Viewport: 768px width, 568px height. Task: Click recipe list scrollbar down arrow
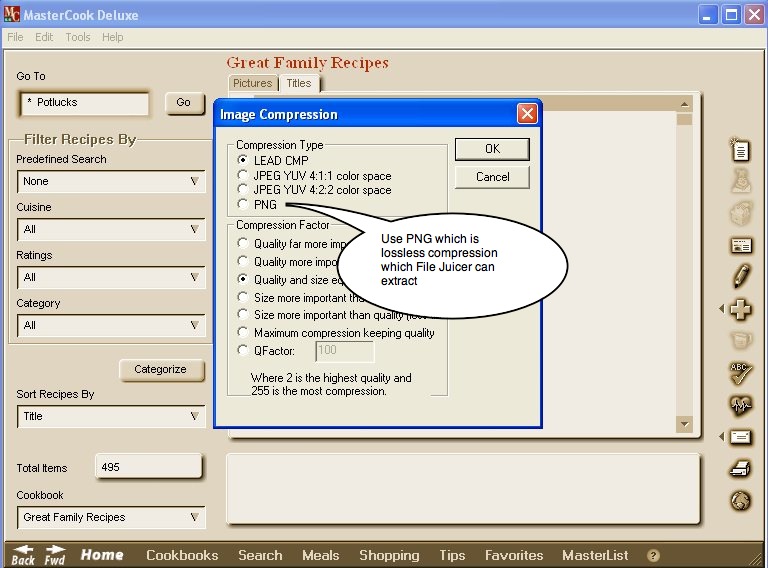click(x=684, y=424)
